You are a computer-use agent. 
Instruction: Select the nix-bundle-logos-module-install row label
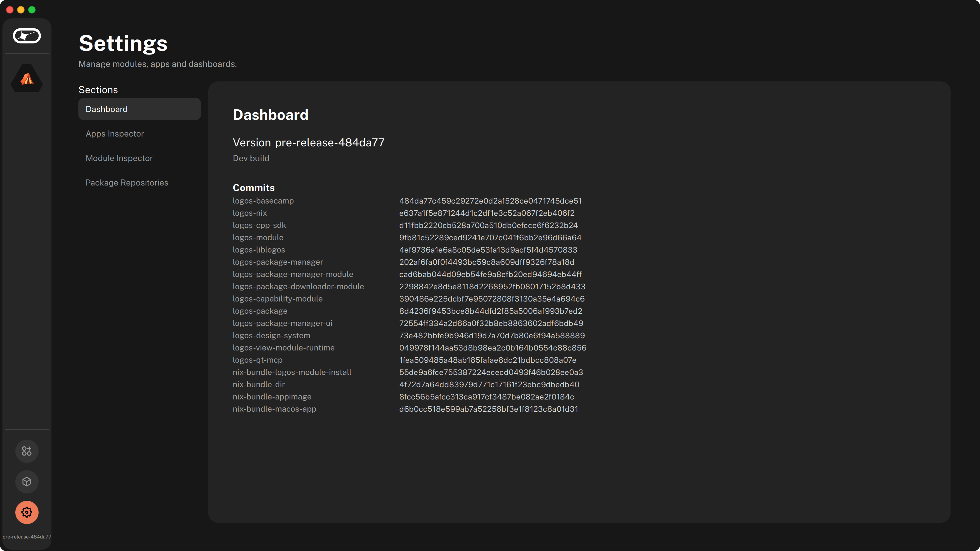292,372
